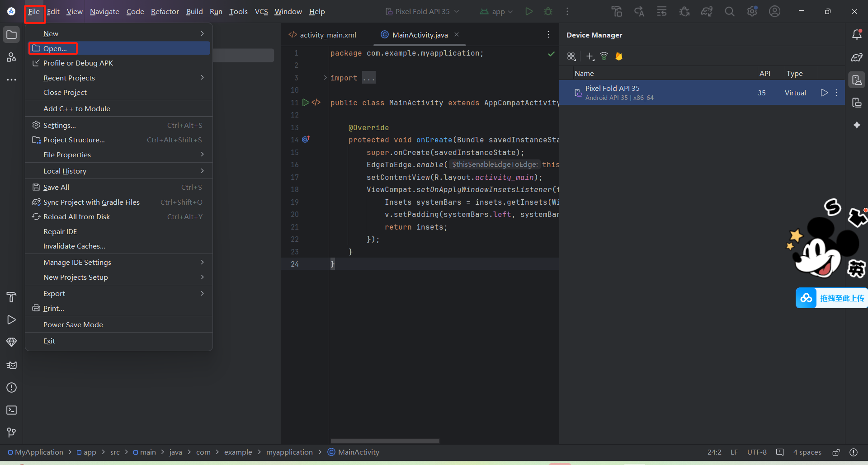Select the Running Devices panel icon
The image size is (868, 465).
[x=857, y=102]
